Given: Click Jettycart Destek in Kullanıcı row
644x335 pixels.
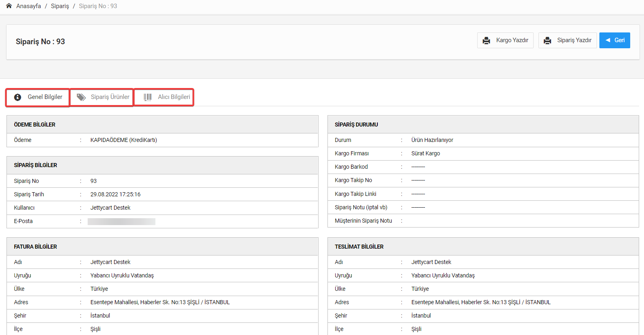Looking at the screenshot, I should [110, 208].
